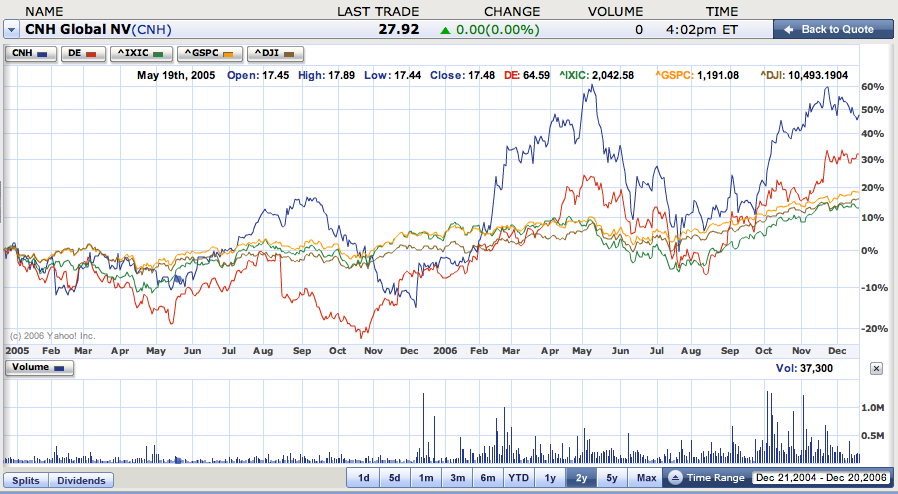Click the green up-arrow change icon

445,30
